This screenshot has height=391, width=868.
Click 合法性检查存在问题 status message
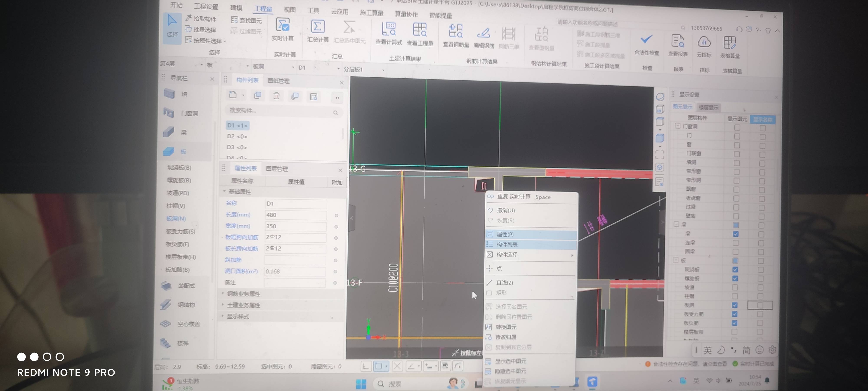point(686,364)
